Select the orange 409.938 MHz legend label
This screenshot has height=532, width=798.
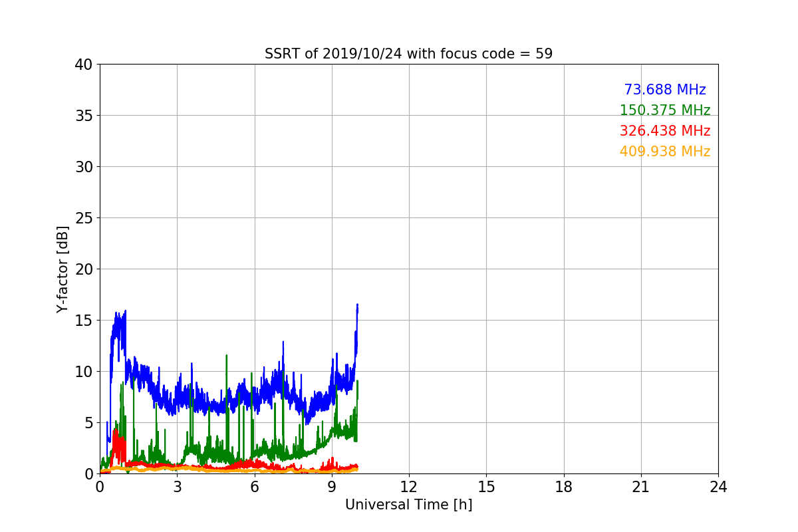coord(665,152)
